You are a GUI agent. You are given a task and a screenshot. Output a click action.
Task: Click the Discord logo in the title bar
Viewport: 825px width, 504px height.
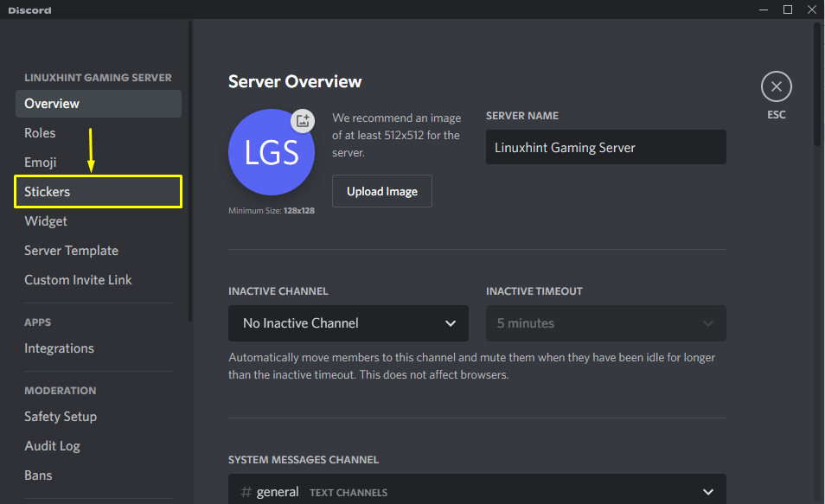coord(29,10)
